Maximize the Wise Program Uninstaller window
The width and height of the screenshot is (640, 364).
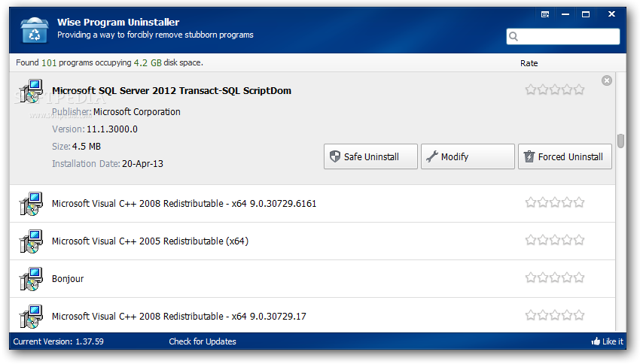pos(586,14)
